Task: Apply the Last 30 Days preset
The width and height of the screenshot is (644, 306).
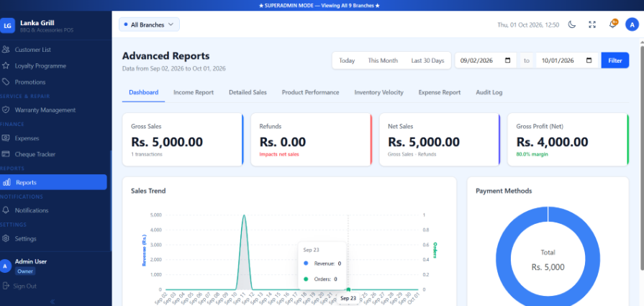Action: point(427,60)
